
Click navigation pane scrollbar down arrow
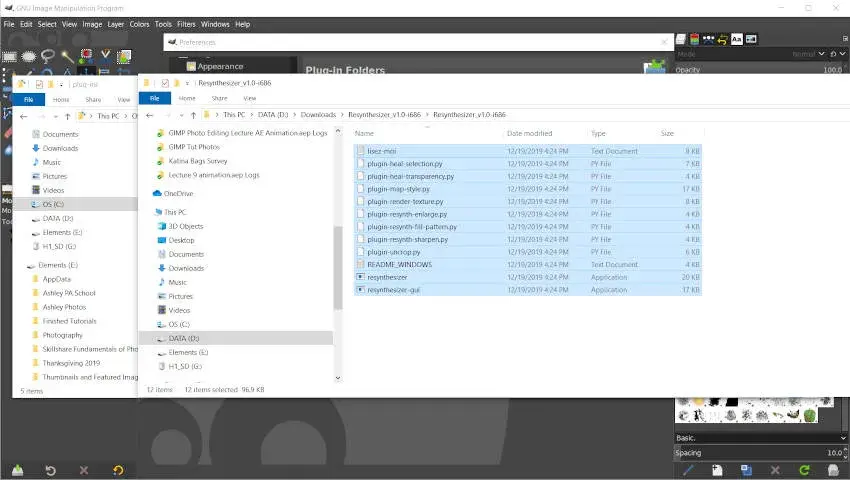[338, 378]
